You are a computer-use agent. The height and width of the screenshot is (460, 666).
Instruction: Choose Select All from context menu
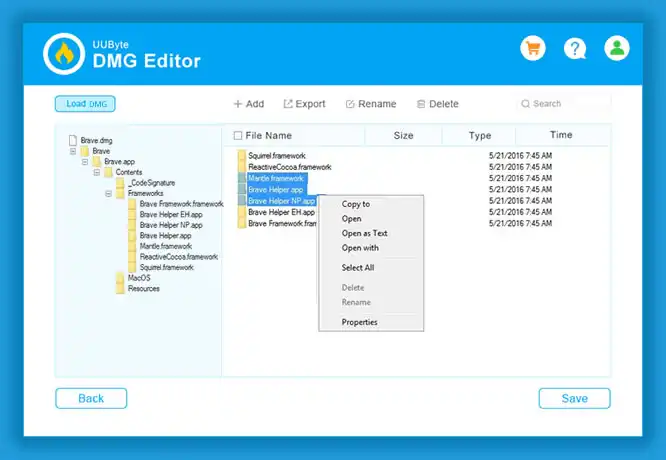click(358, 268)
